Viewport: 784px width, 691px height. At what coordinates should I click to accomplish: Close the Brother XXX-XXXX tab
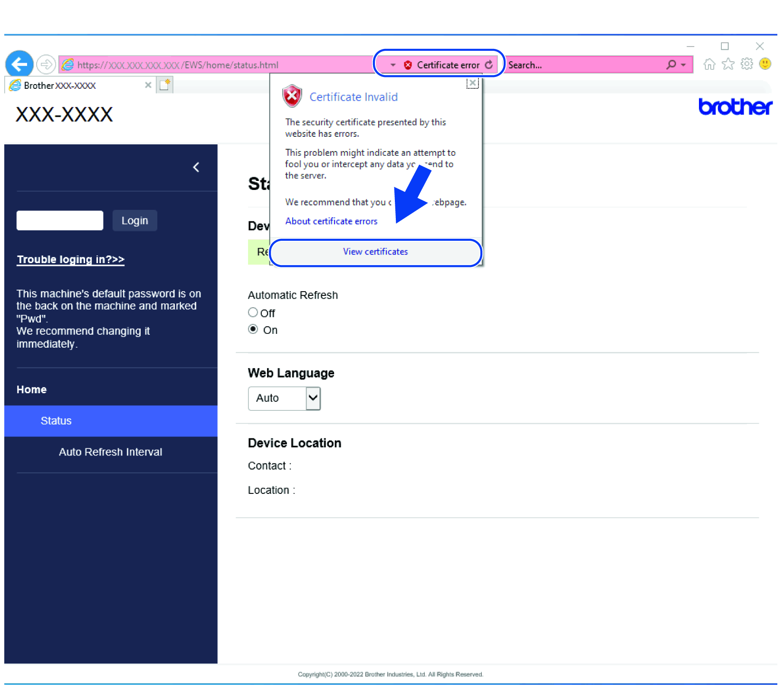148,85
